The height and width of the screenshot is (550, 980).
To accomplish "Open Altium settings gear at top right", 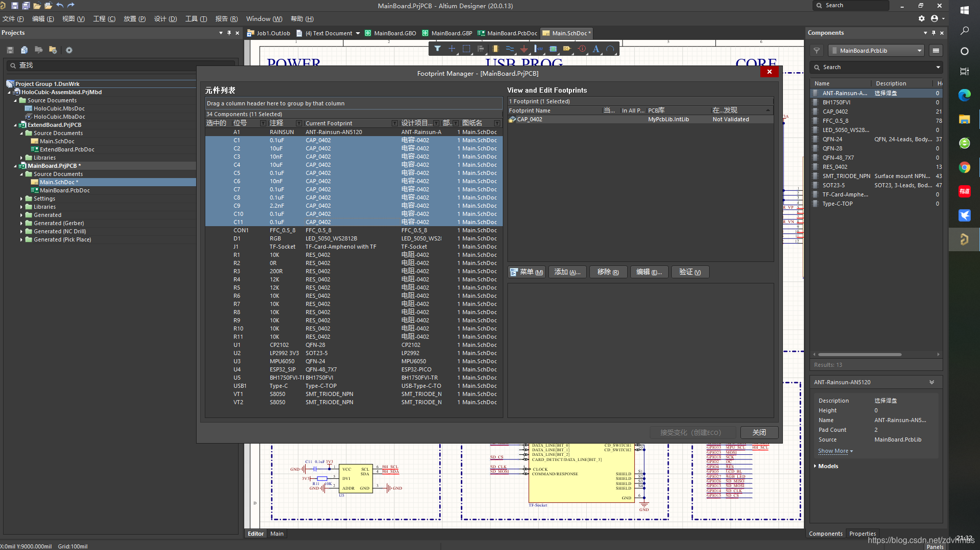I will point(922,18).
